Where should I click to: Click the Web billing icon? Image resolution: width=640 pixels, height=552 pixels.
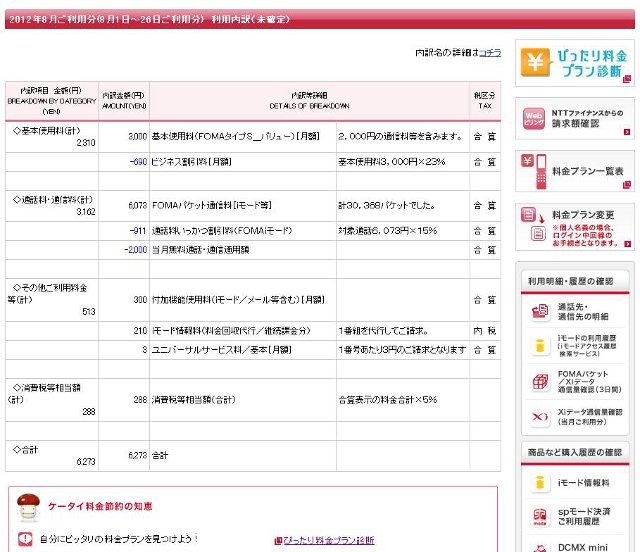534,118
